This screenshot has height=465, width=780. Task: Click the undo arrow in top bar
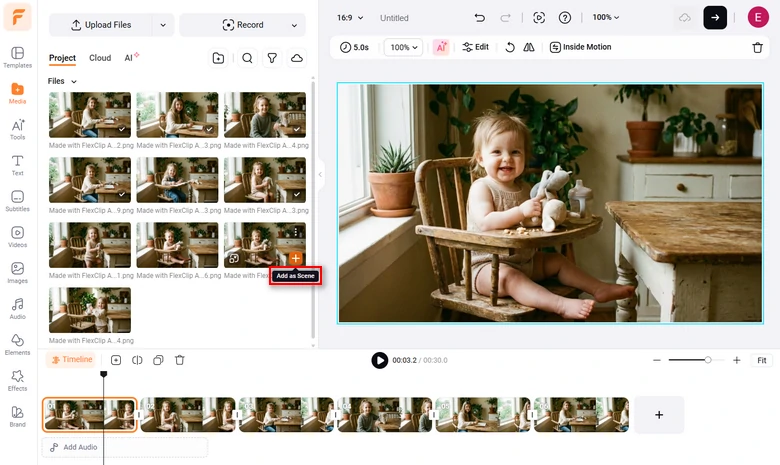(480, 18)
